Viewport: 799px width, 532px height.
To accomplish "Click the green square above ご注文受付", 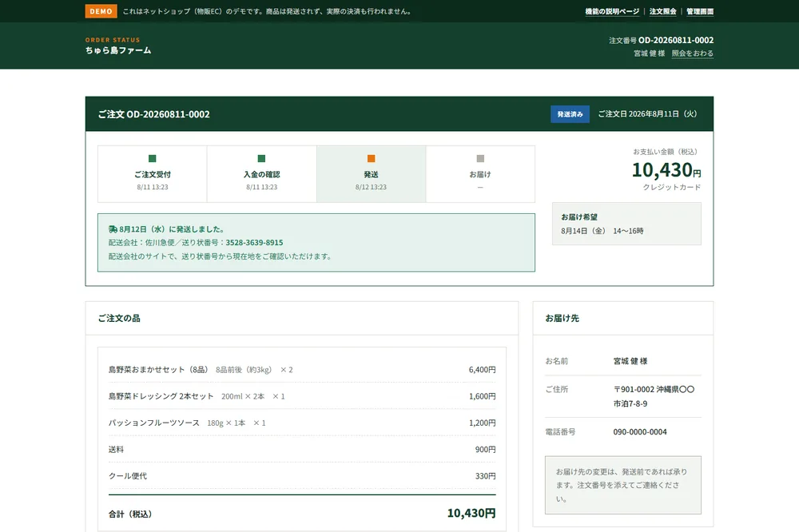I will point(153,158).
